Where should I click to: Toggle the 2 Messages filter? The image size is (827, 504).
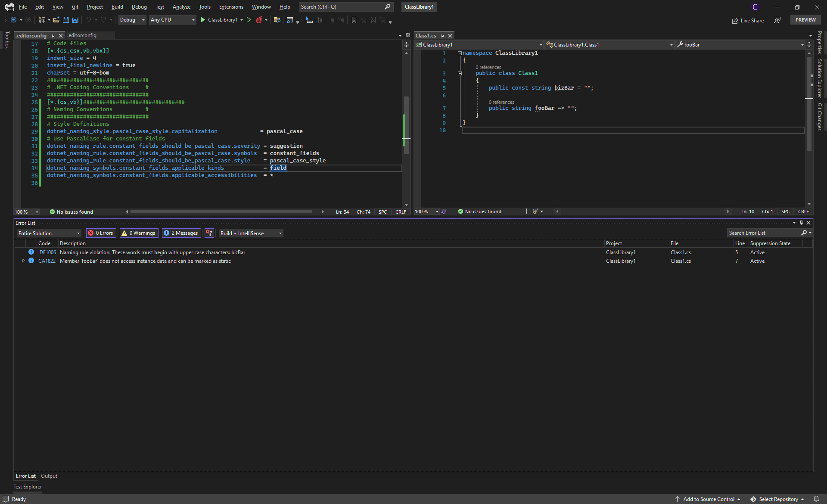click(x=181, y=233)
